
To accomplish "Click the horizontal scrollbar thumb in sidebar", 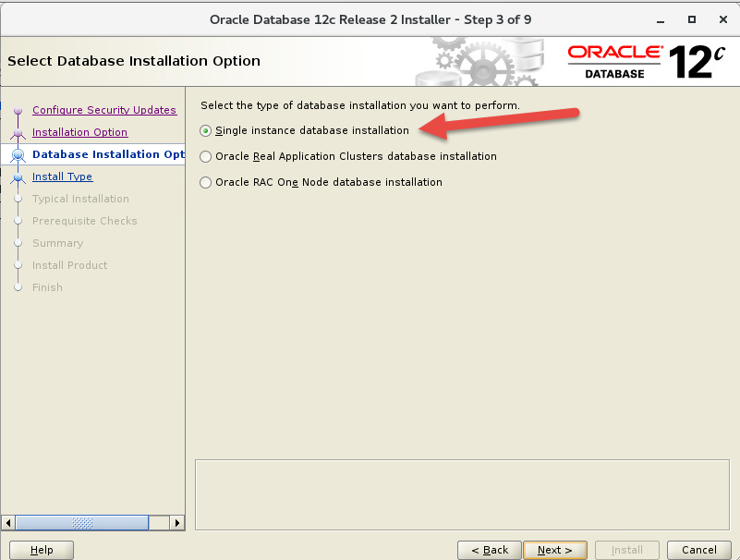I will pos(82,523).
